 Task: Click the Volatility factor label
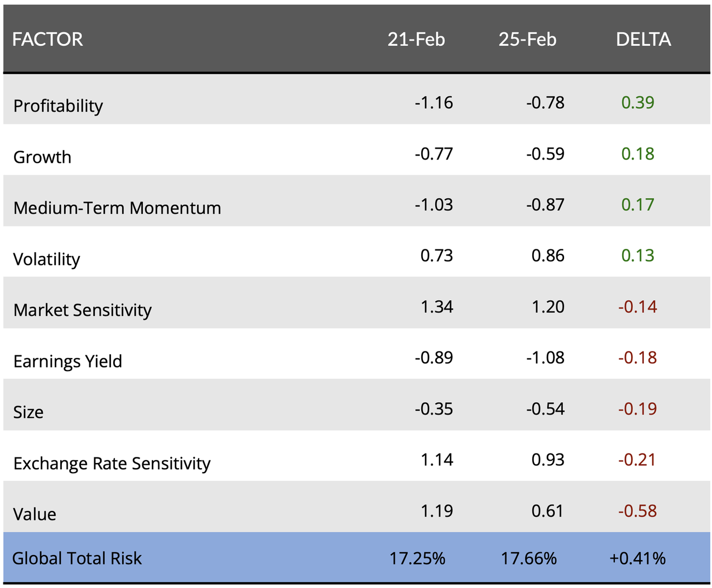[x=47, y=259]
